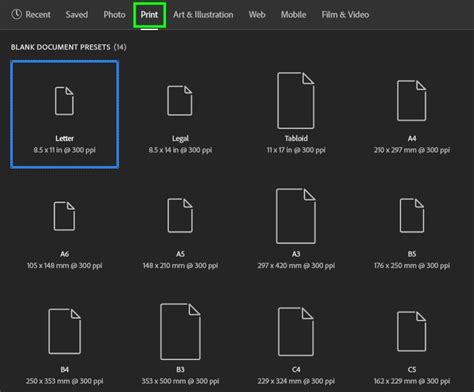This screenshot has height=392, width=474.
Task: Click the '105 x 148 mm @ 300 ppi' text
Action: 64,266
